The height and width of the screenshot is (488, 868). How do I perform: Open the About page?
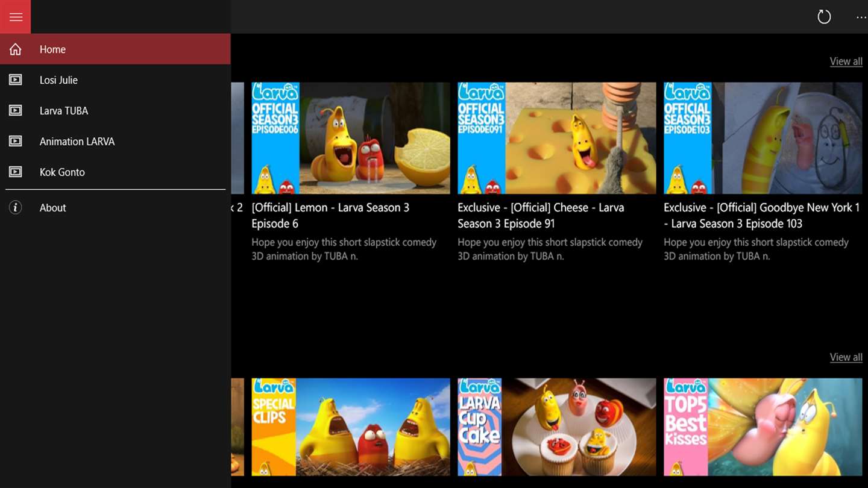115,208
